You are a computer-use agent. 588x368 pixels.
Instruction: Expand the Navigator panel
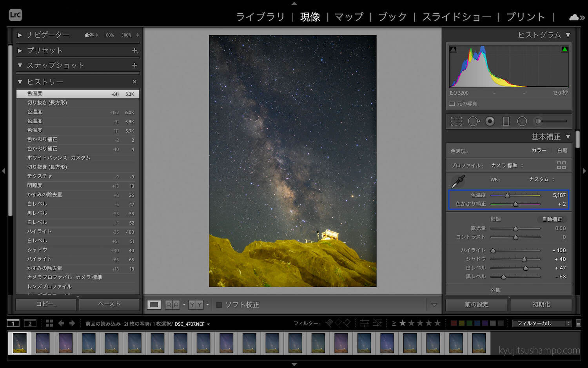20,35
